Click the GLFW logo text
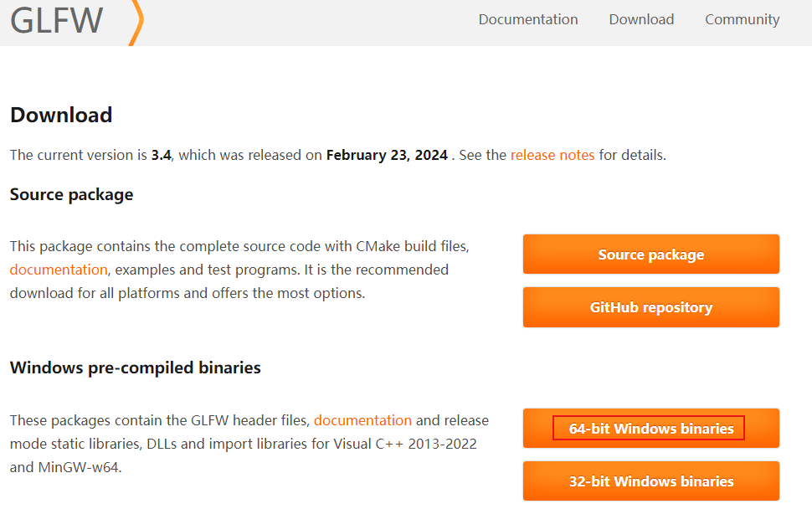Viewport: 812px width, 509px height. [57, 20]
